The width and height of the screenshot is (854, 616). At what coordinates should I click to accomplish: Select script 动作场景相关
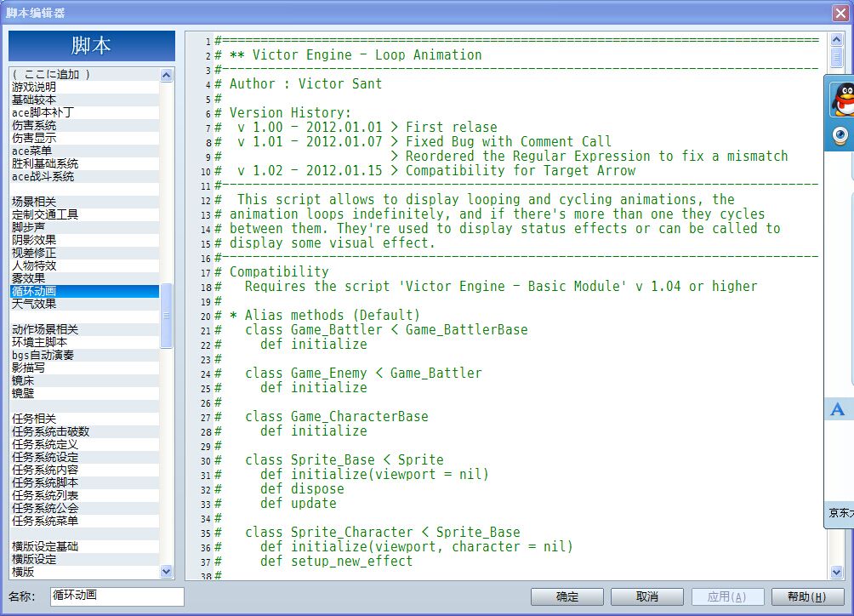[85, 329]
